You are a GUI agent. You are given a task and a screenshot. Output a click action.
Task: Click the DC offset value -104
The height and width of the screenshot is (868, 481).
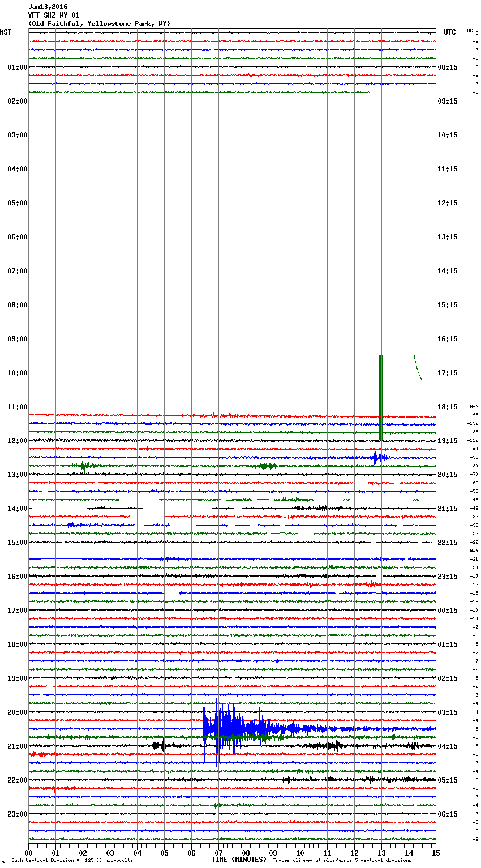473,449
